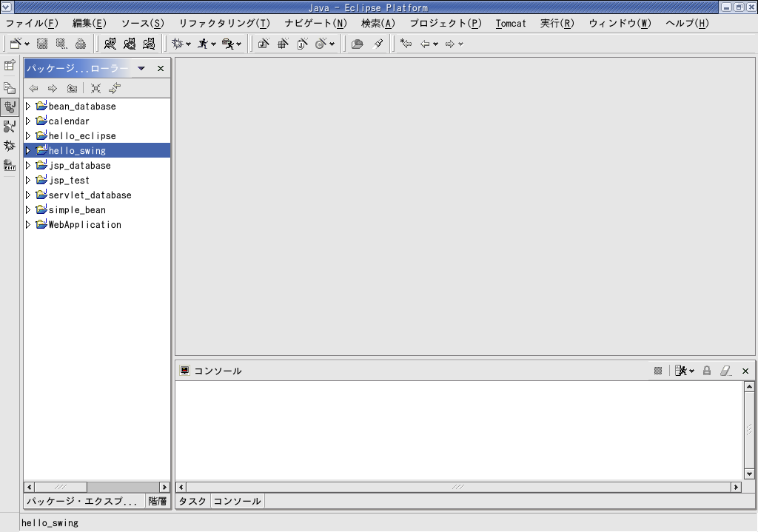758x532 pixels.
Task: Toggle the Java perspective button in sidebar
Action: pos(10,107)
